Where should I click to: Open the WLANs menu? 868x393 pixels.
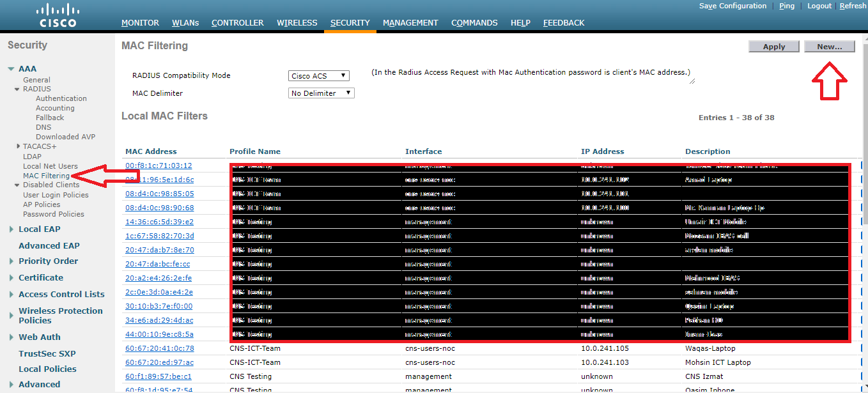(185, 22)
